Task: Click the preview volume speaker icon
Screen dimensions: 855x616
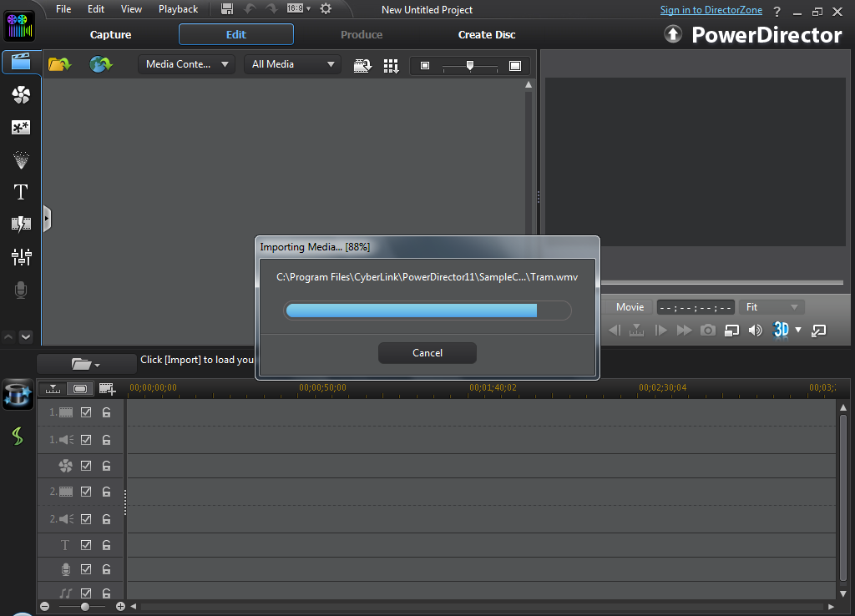Action: (x=755, y=330)
